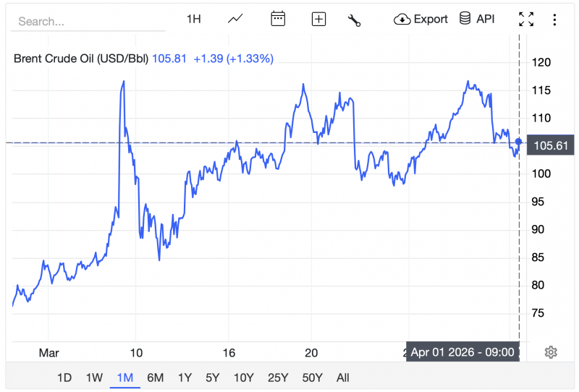Open the chart type line icon
The width and height of the screenshot is (579, 392).
(235, 20)
